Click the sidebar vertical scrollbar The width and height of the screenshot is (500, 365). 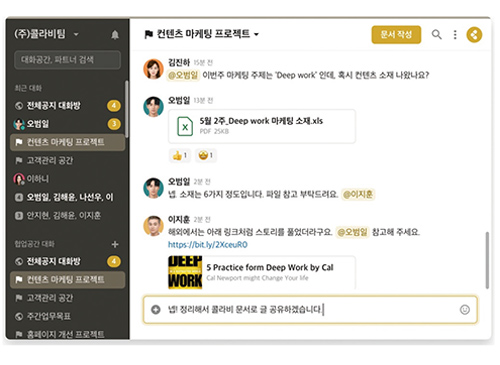[127, 109]
